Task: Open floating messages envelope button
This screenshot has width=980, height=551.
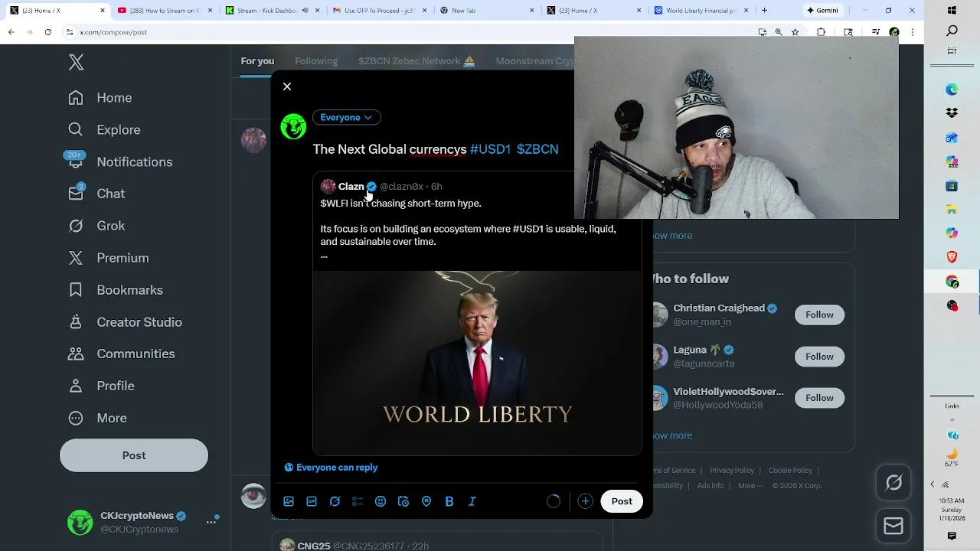Action: 893,527
